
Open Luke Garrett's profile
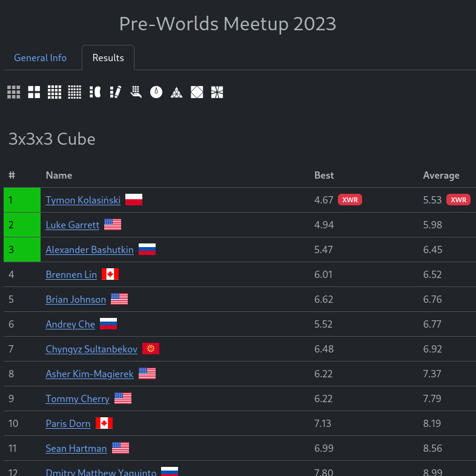72,225
